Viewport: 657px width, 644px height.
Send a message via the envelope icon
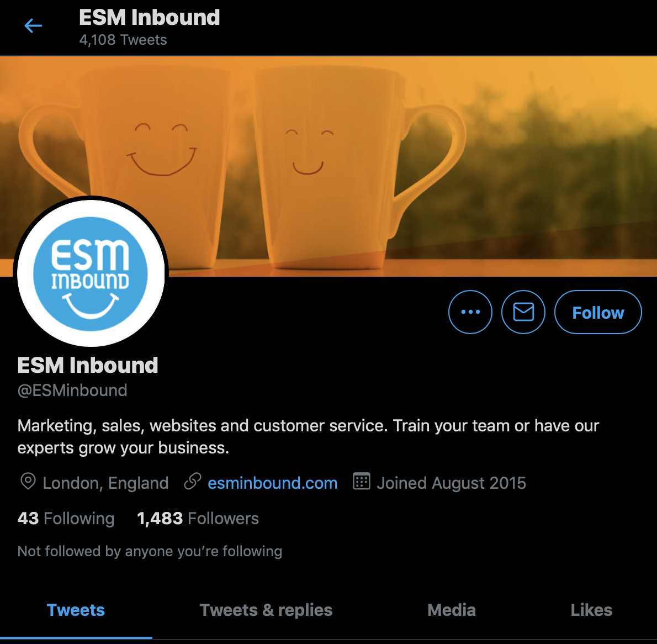tap(523, 312)
